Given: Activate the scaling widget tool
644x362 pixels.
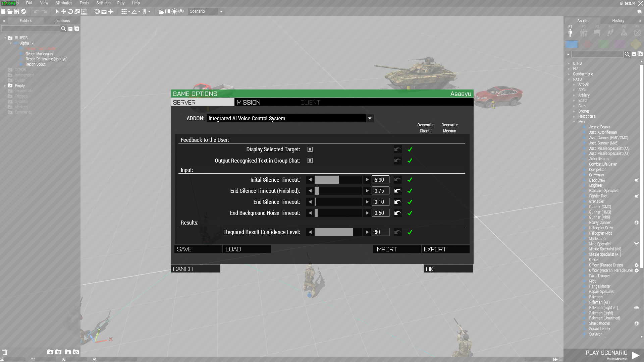Looking at the screenshot, I should [77, 11].
